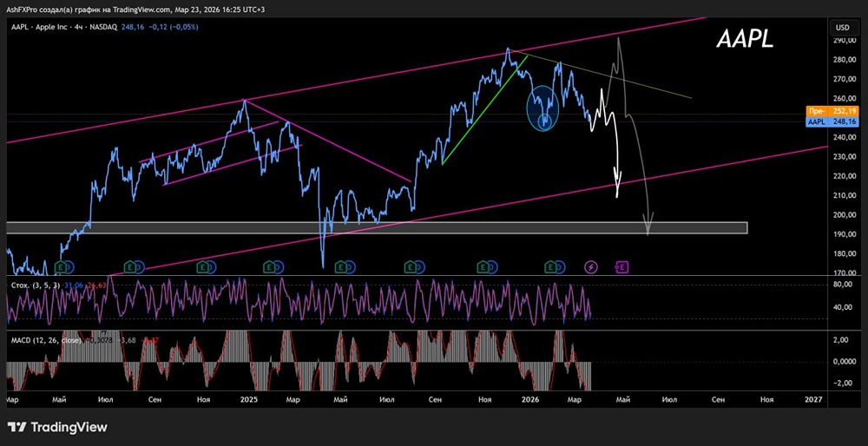
Task: Open the earnings marker near Май 2025
Action: point(340,267)
